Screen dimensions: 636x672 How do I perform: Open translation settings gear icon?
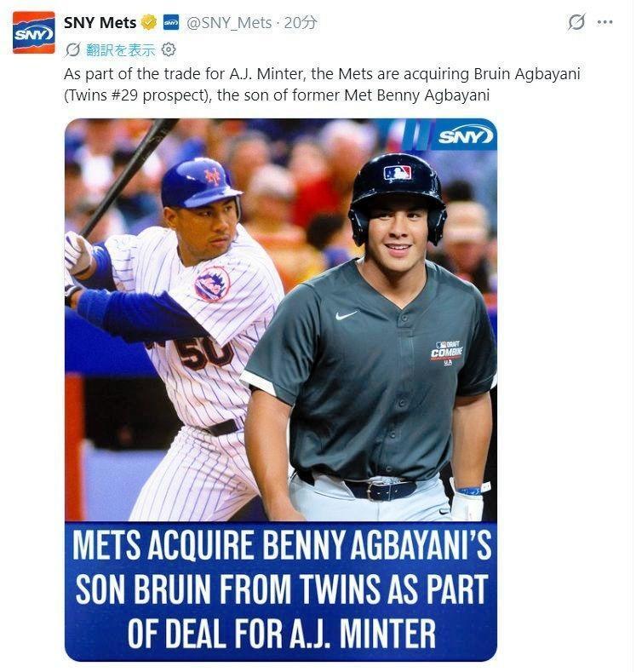[169, 49]
